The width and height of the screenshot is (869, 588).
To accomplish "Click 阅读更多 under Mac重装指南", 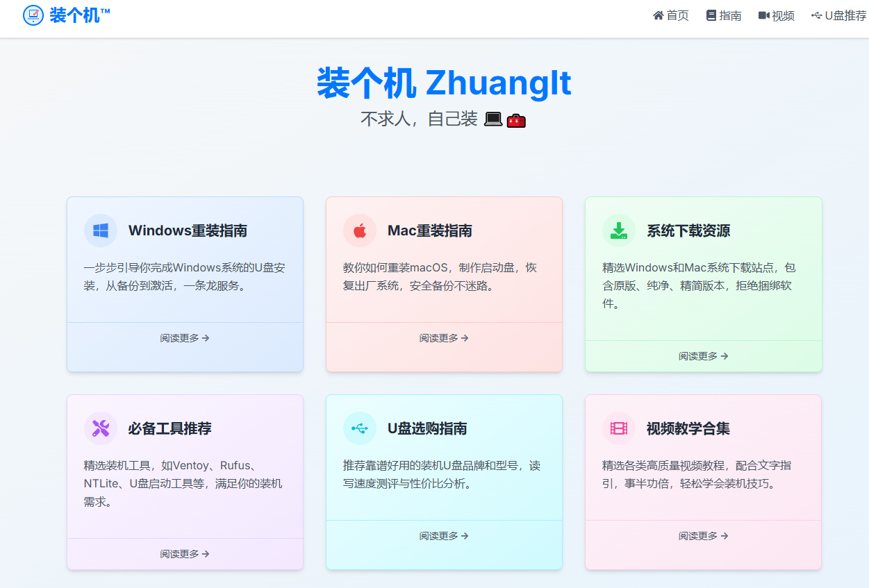I will [x=444, y=338].
